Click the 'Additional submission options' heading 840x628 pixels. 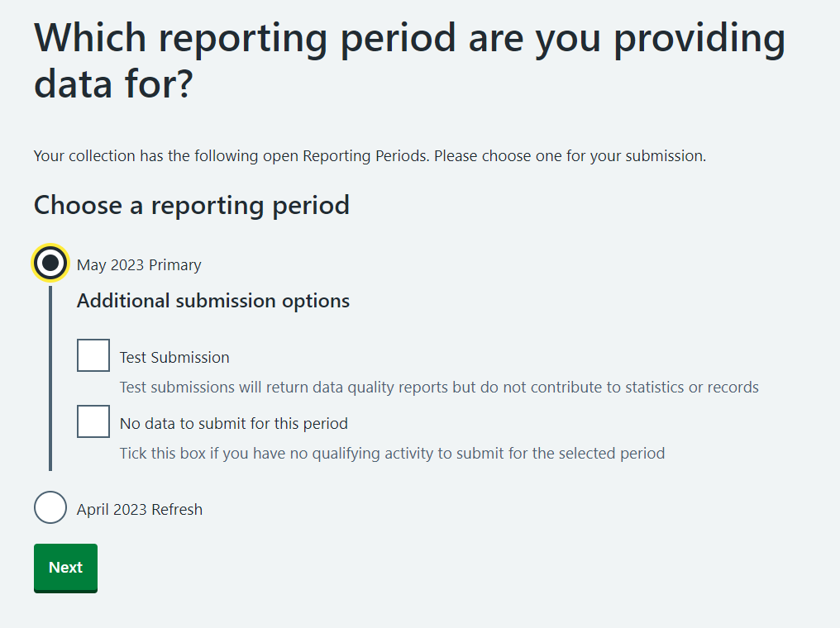[x=213, y=302]
